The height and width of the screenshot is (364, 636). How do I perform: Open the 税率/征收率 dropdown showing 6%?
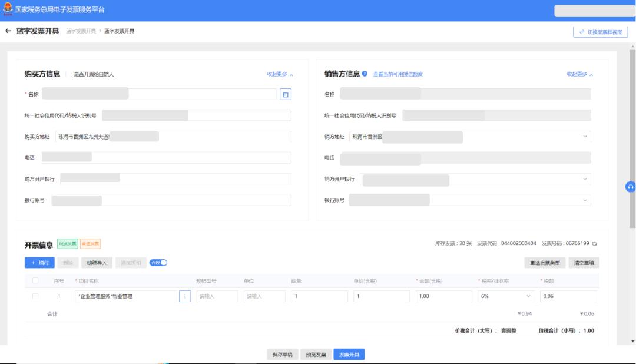506,296
